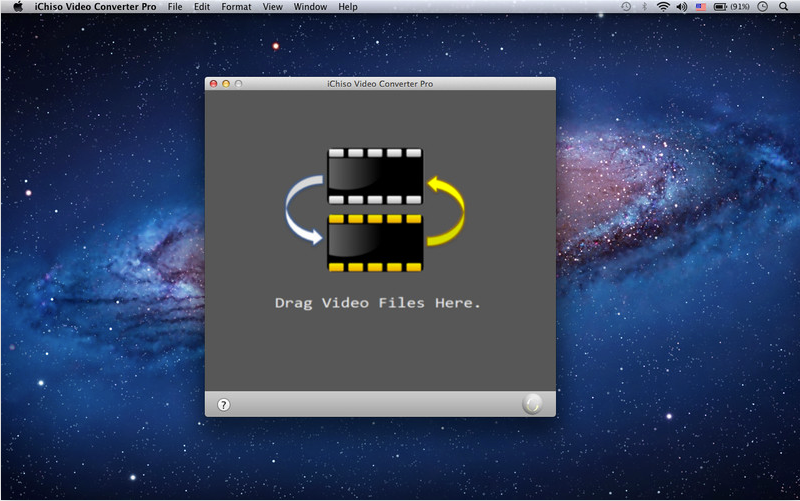Expand the US flag input source menu
The height and width of the screenshot is (501, 800).
pos(700,7)
